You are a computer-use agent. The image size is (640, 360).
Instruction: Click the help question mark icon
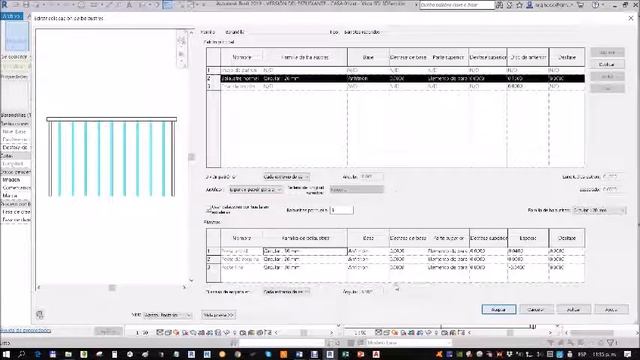[x=595, y=5]
